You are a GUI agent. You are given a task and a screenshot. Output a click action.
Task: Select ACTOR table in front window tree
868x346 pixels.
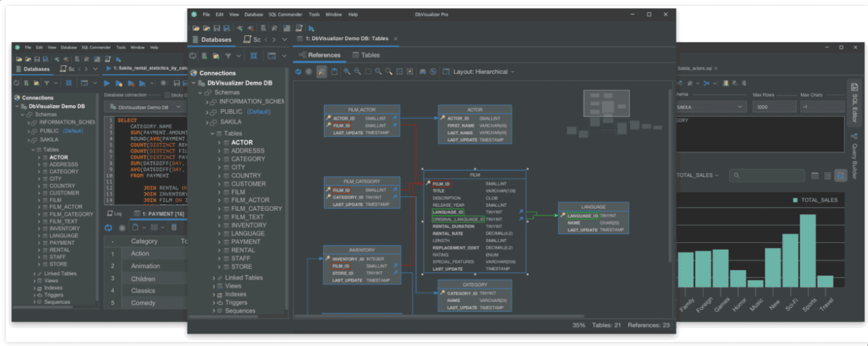point(242,142)
